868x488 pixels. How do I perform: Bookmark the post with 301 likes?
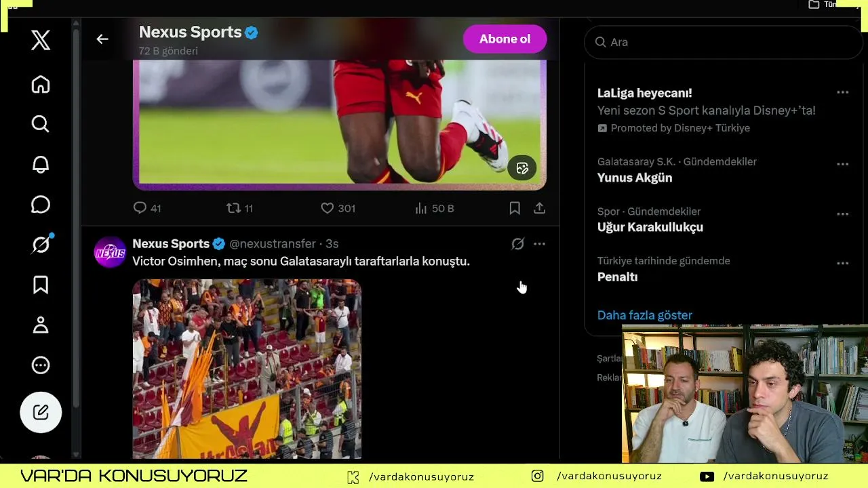click(x=515, y=208)
